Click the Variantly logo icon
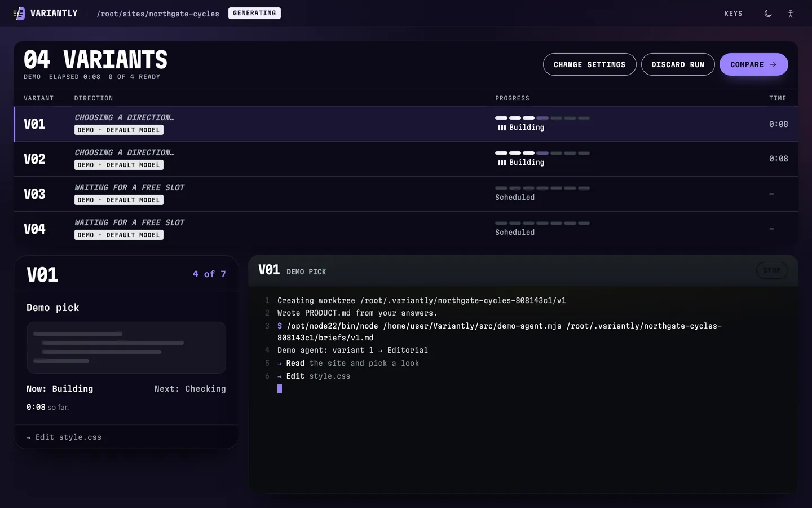This screenshot has width=812, height=508. [19, 14]
